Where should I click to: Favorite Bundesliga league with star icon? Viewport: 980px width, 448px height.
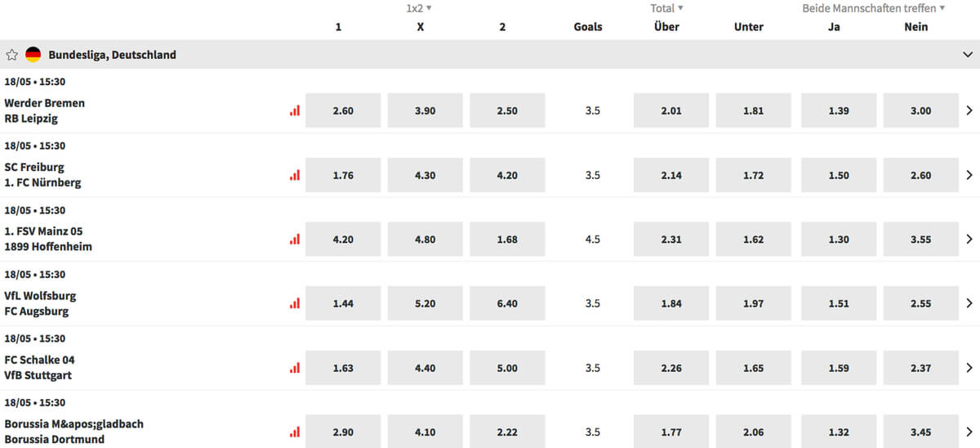coord(11,55)
